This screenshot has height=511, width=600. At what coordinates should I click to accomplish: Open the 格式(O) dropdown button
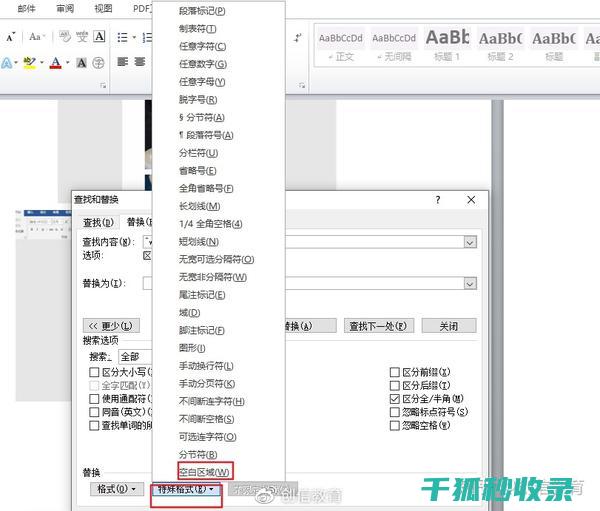(117, 489)
